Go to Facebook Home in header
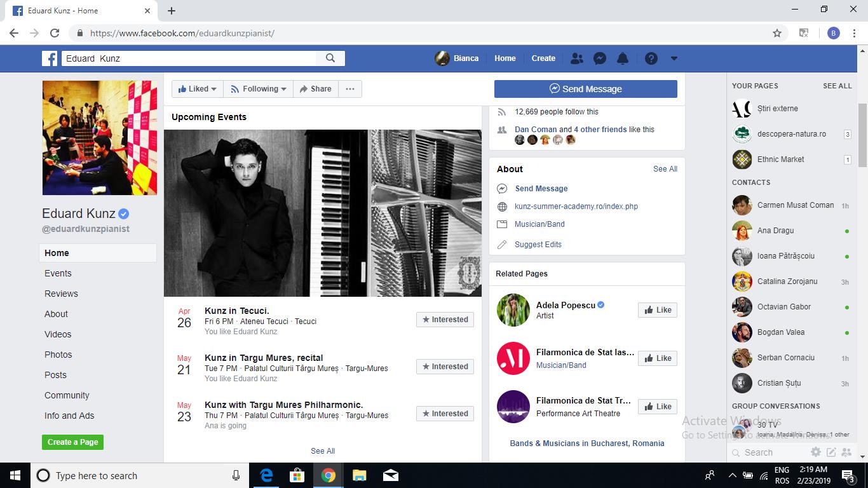Image resolution: width=868 pixels, height=488 pixels. coord(505,58)
